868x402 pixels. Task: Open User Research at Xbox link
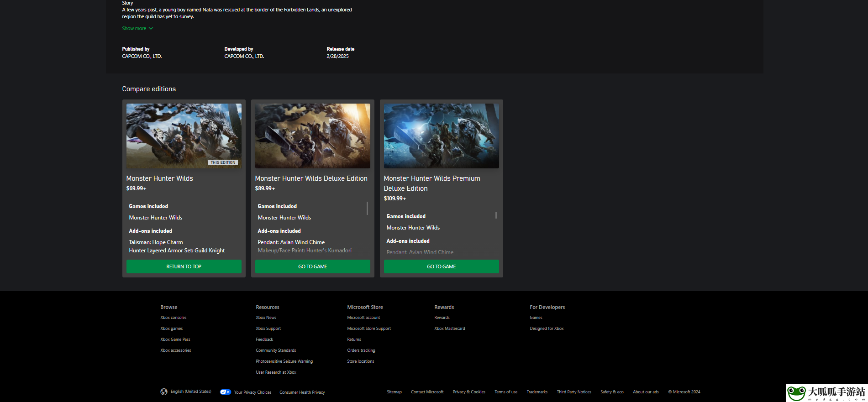(276, 372)
